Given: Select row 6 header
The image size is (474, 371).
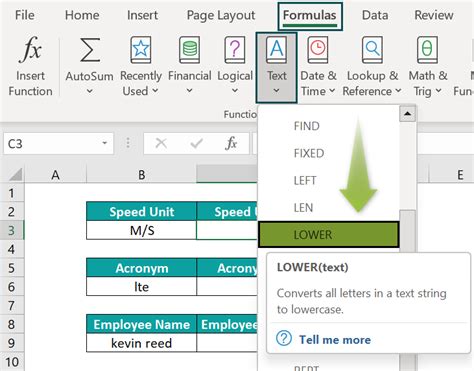Looking at the screenshot, I should [x=12, y=287].
